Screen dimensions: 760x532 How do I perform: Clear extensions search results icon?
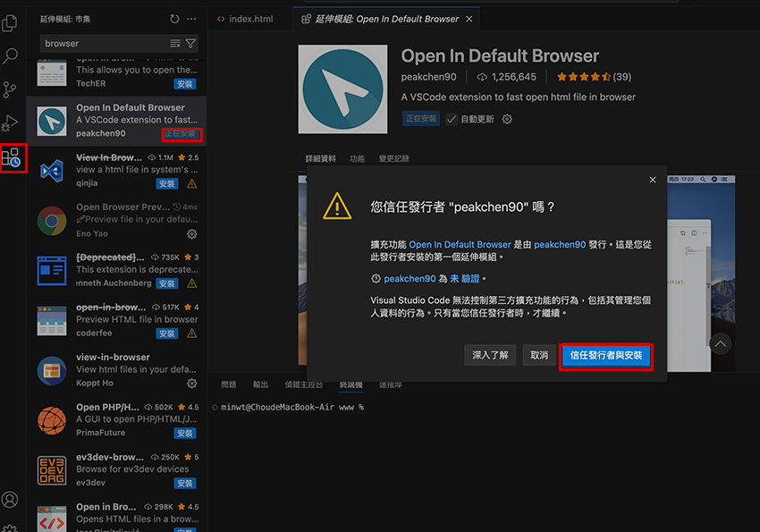point(175,44)
